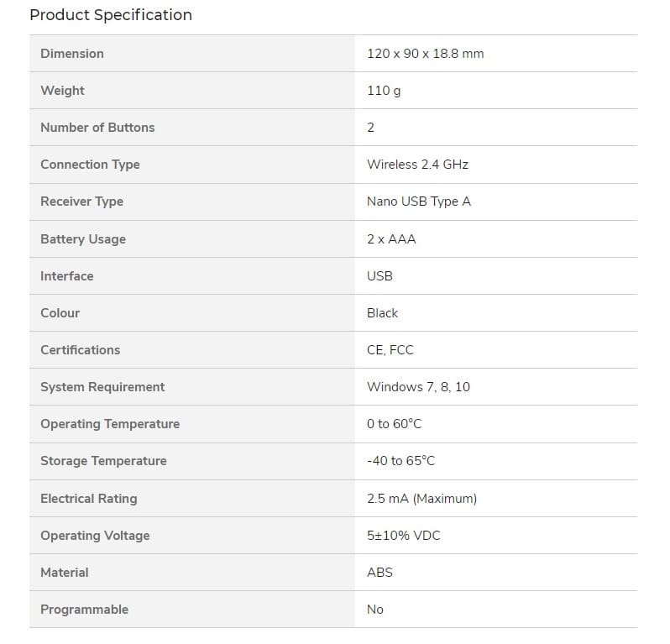Click the 2.5 mA (Maximum) value
The width and height of the screenshot is (670, 644).
point(421,499)
